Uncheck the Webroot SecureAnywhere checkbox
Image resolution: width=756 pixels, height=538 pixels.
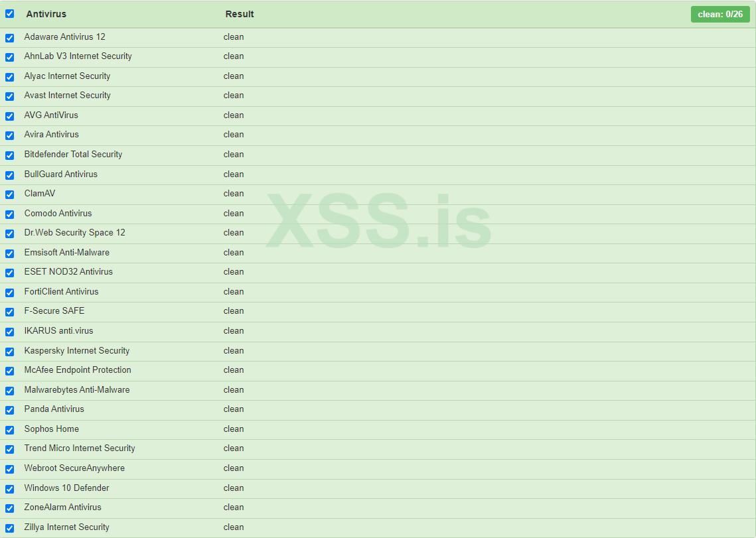(x=9, y=469)
